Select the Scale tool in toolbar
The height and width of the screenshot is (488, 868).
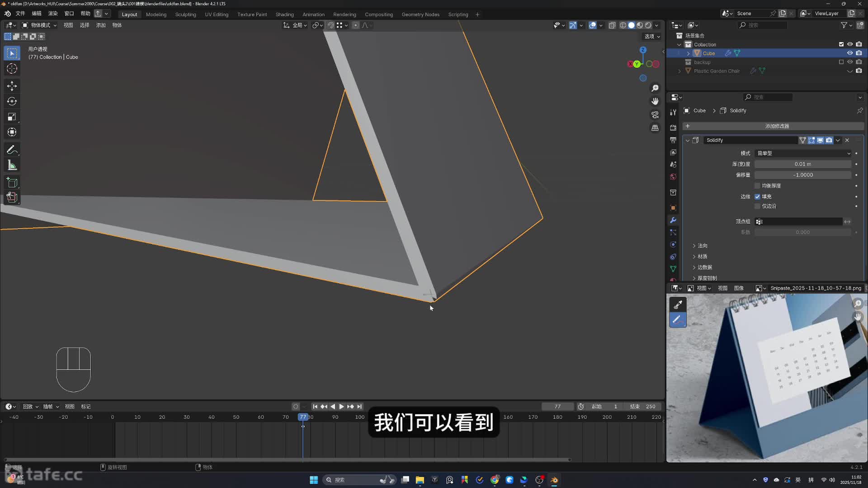pos(12,117)
